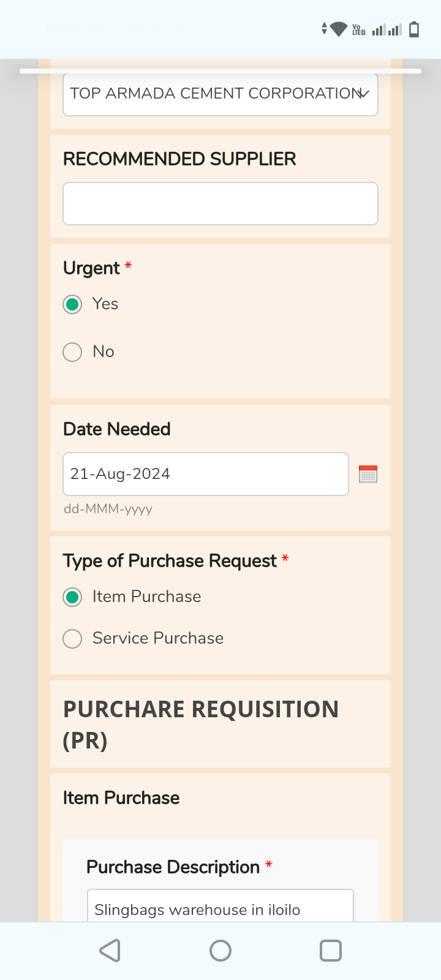Screen dimensions: 441x980
Task: Open the calendar date picker icon
Action: tap(368, 474)
